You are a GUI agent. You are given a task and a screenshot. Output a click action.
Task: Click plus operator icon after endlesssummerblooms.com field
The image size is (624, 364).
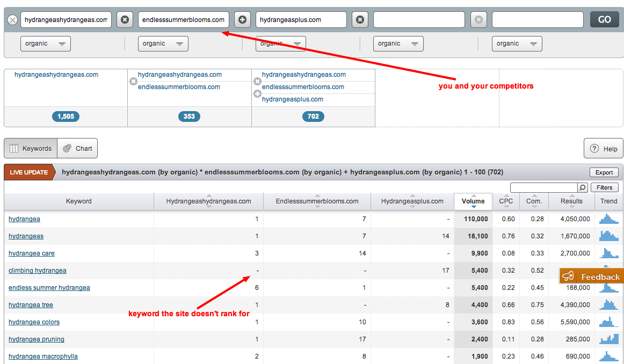click(x=242, y=20)
